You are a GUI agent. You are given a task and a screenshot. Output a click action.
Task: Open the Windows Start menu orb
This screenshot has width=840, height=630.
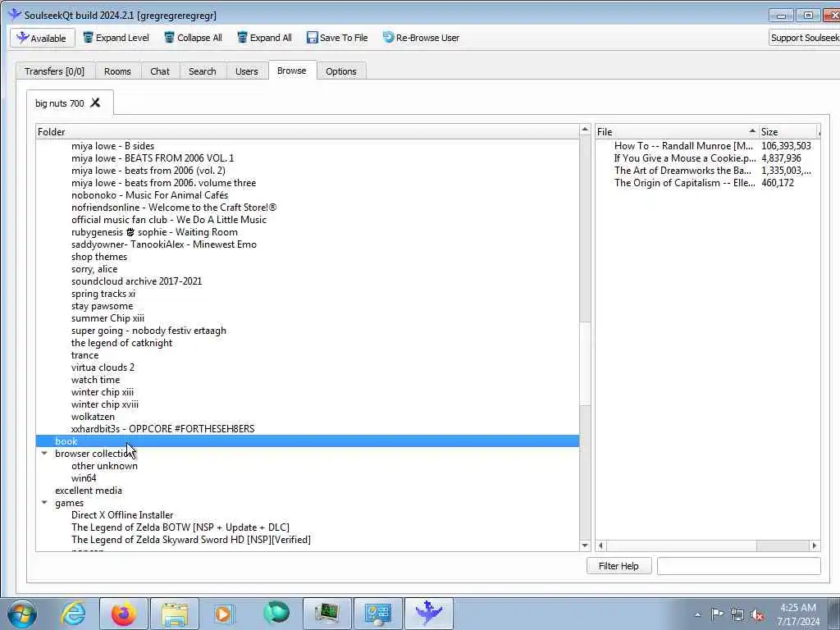pos(22,614)
